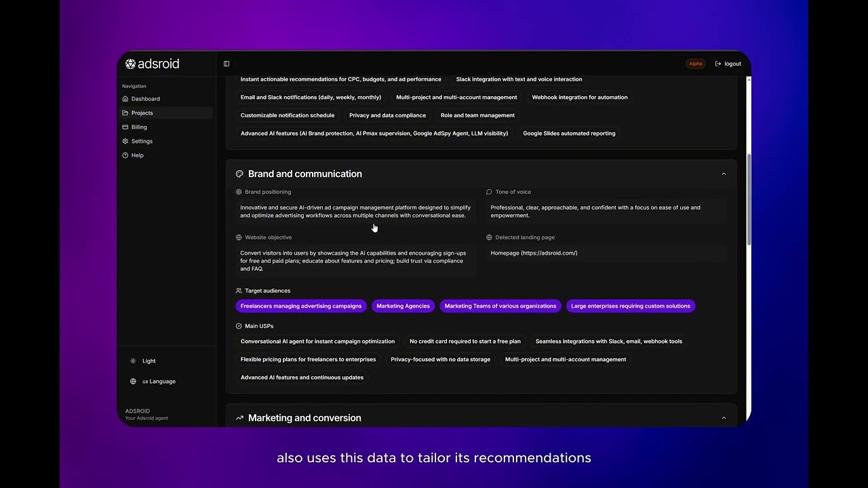Click the Brand positioning icon
The height and width of the screenshot is (488, 868).
tap(239, 192)
